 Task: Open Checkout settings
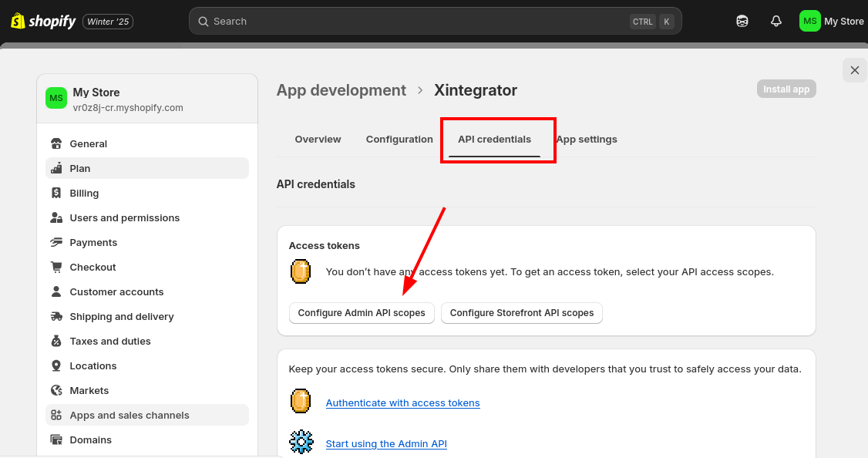coord(147,267)
